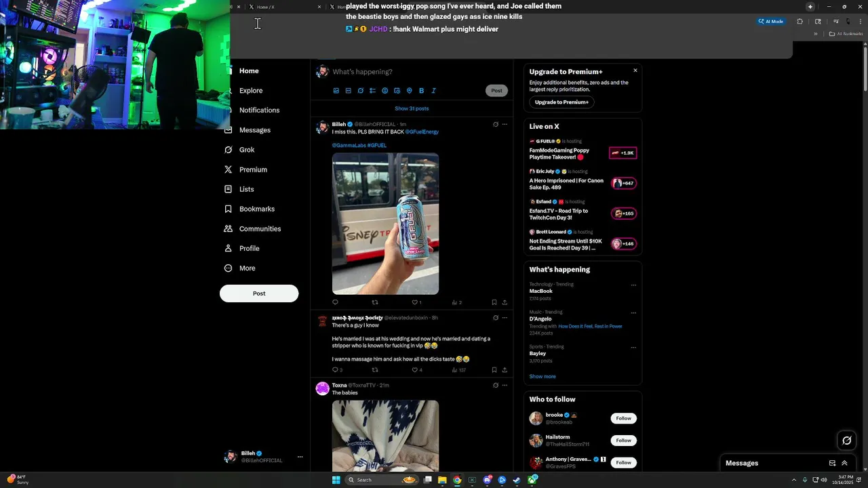
Task: Open Explore in the X sidebar
Action: 250,91
